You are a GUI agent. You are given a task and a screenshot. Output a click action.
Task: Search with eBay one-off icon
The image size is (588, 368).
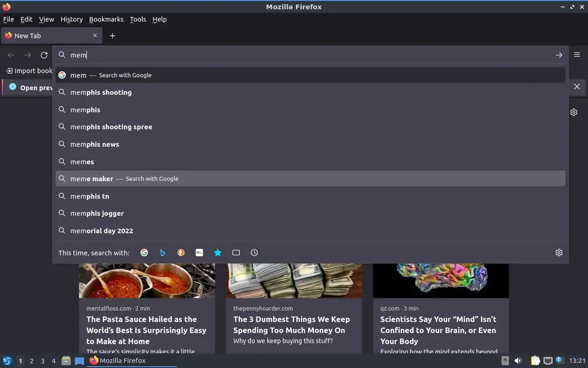(199, 253)
